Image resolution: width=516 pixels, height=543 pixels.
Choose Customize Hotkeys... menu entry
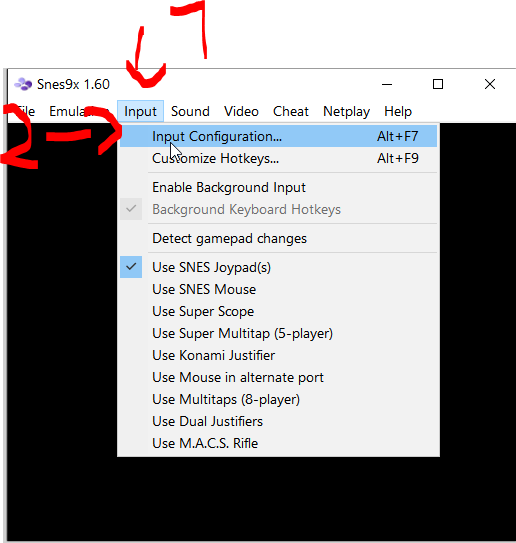click(x=278, y=158)
